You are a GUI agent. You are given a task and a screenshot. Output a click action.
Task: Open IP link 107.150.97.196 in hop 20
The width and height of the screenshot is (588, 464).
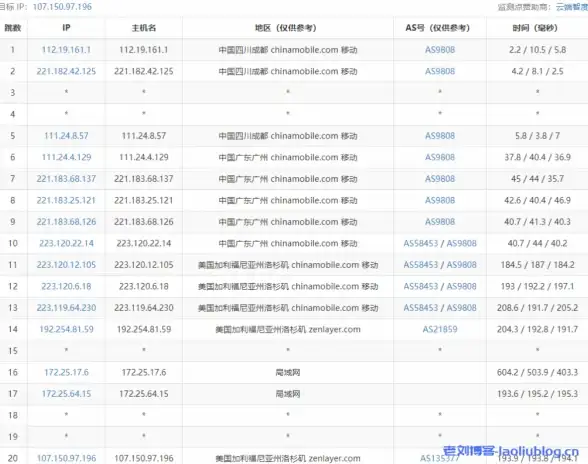[66, 458]
